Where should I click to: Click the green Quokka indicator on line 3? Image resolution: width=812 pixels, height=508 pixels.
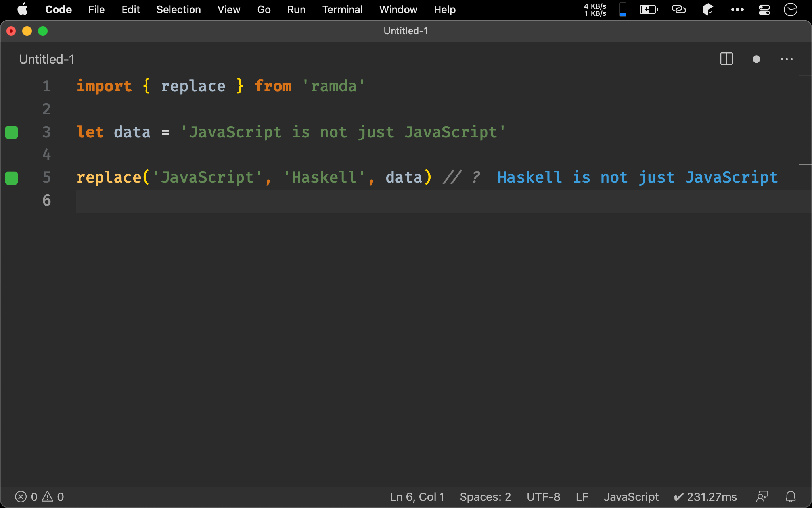(11, 132)
